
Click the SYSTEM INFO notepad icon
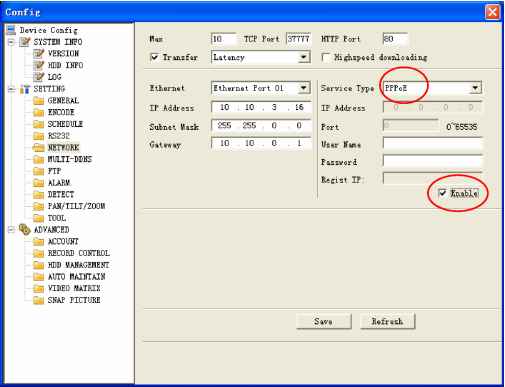click(25, 42)
